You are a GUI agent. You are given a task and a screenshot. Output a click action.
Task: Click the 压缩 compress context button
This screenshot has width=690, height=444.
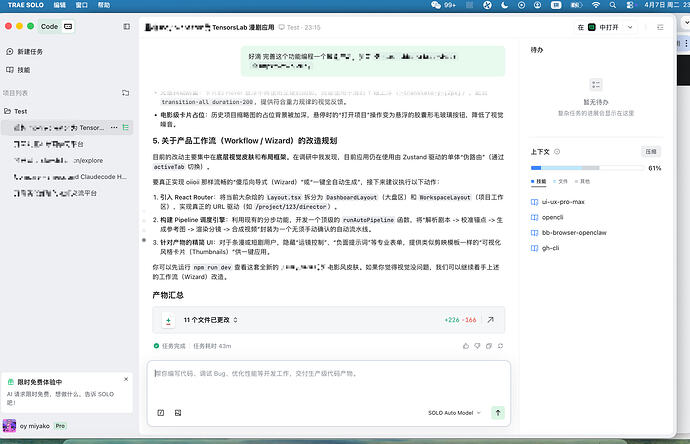tap(650, 152)
